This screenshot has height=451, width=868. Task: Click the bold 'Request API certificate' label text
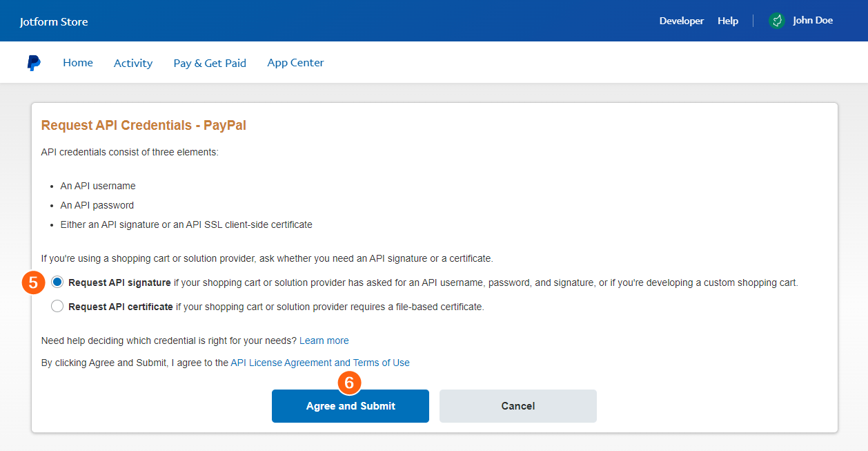click(x=121, y=307)
